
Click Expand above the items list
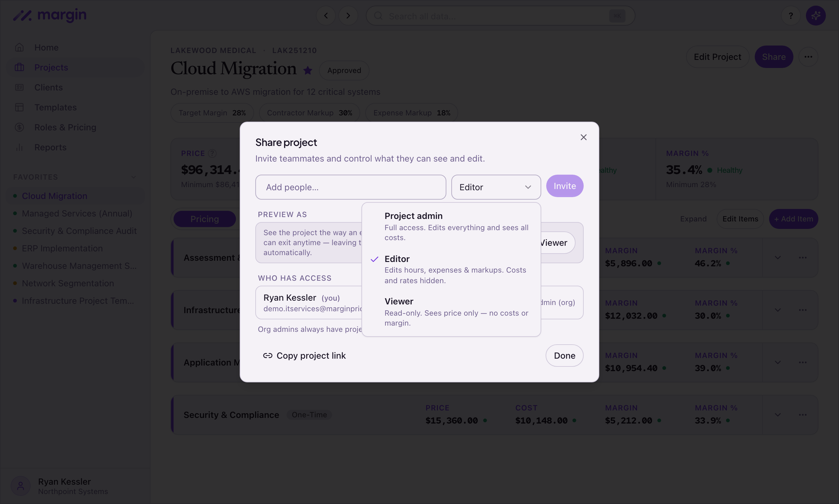pyautogui.click(x=693, y=219)
